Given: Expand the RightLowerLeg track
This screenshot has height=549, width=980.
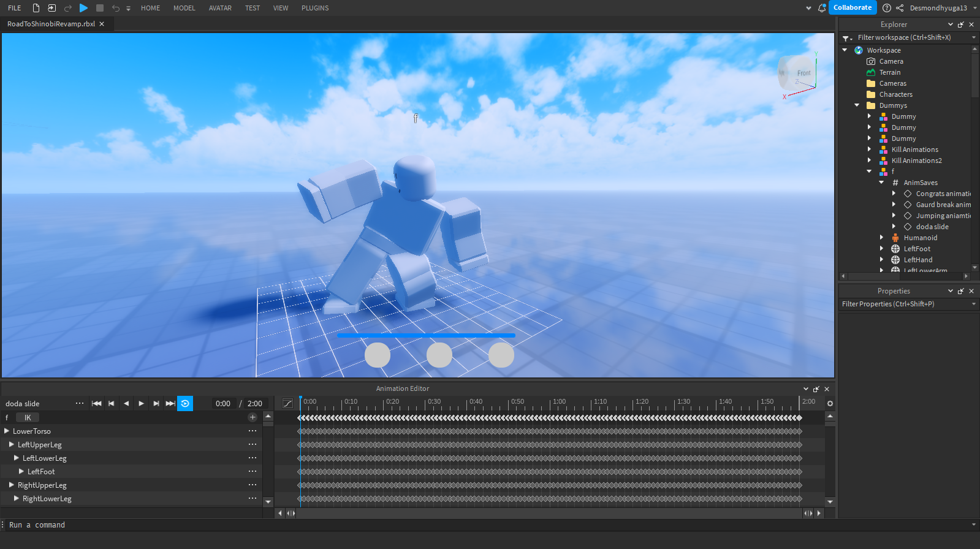Looking at the screenshot, I should tap(17, 498).
